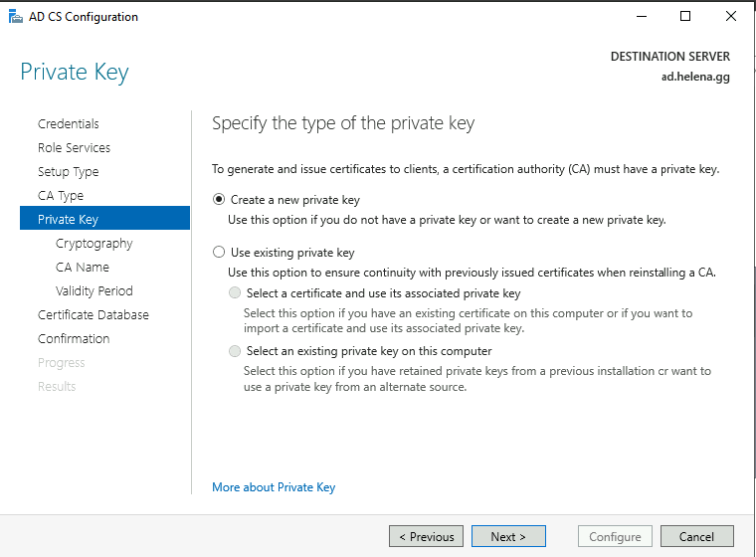Viewport: 756px width, 557px height.
Task: Cancel the AD CS configuration wizard
Action: tap(696, 537)
